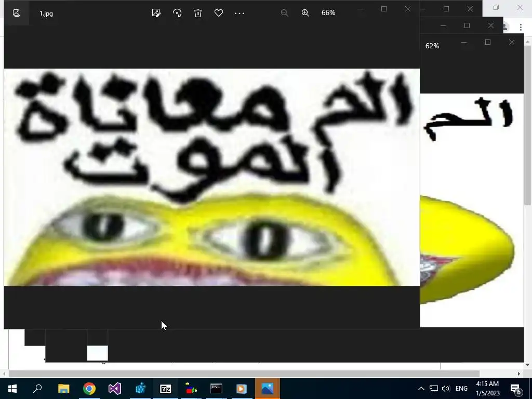The image size is (532, 399).
Task: Click the 66% zoom level readout
Action: click(328, 12)
